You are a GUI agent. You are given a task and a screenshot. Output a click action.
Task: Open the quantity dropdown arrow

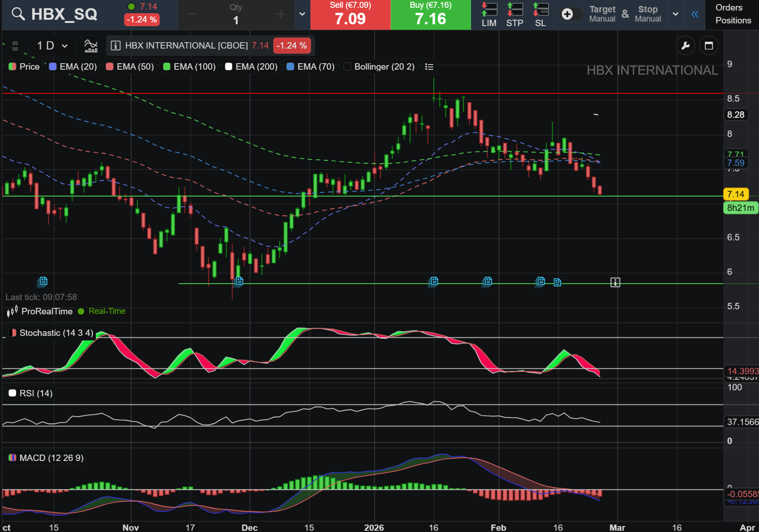click(x=302, y=14)
